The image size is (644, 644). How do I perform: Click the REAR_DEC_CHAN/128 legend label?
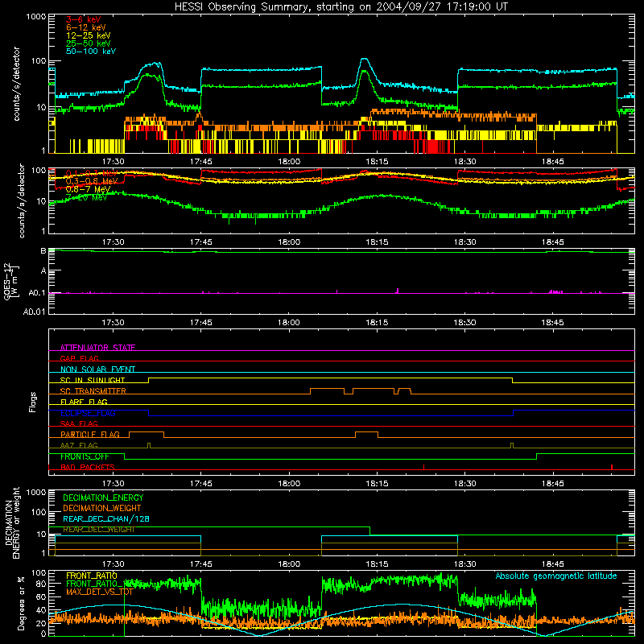[x=106, y=518]
